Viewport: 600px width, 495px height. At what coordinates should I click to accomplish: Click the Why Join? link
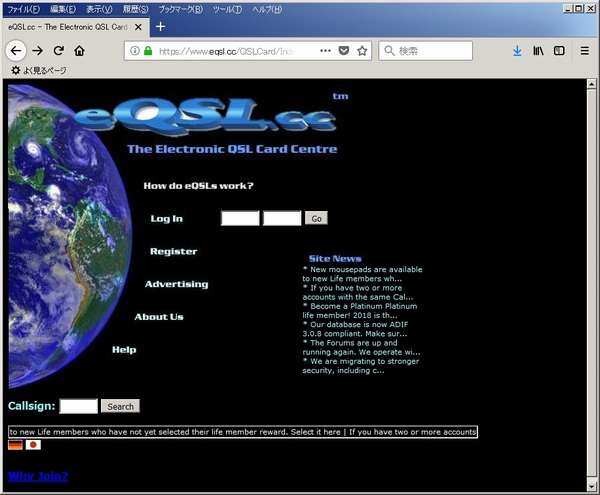(x=38, y=476)
